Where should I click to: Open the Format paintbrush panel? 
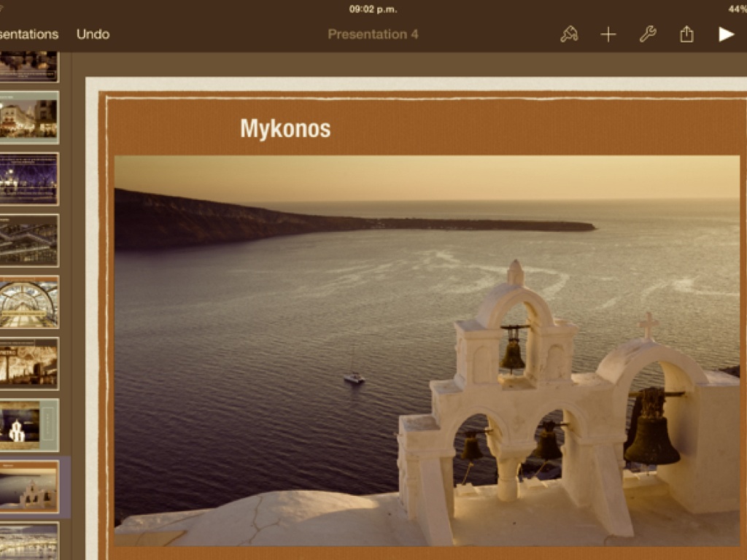coord(569,34)
